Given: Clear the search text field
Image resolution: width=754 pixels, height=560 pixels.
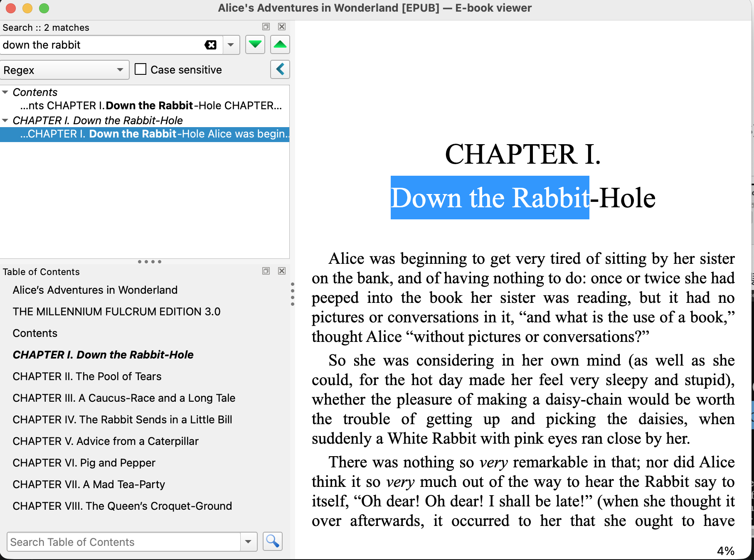Looking at the screenshot, I should pyautogui.click(x=211, y=45).
